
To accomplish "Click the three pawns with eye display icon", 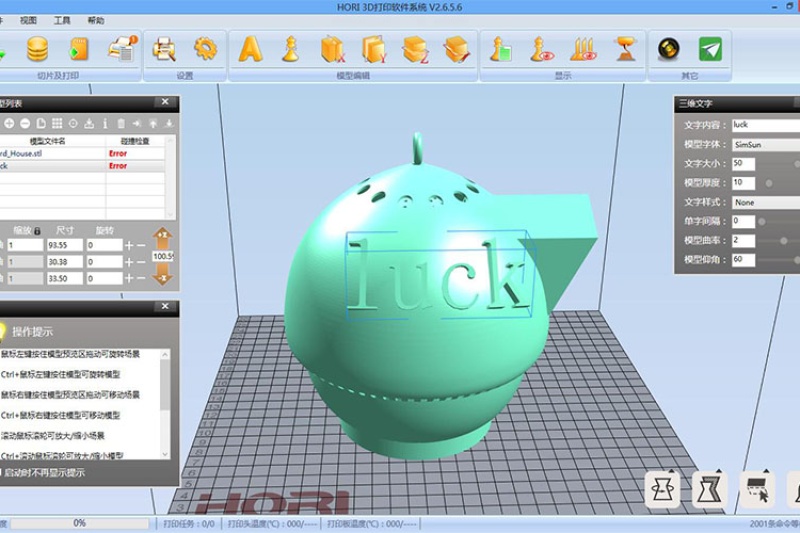I will (583, 48).
